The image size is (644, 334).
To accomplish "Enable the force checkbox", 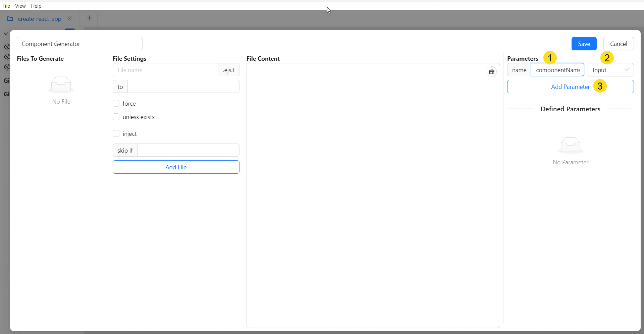I will pyautogui.click(x=116, y=103).
